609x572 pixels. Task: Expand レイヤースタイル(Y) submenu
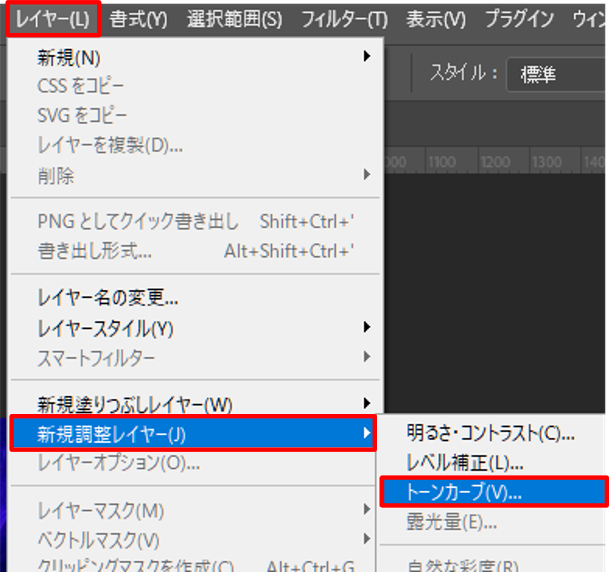(195, 329)
